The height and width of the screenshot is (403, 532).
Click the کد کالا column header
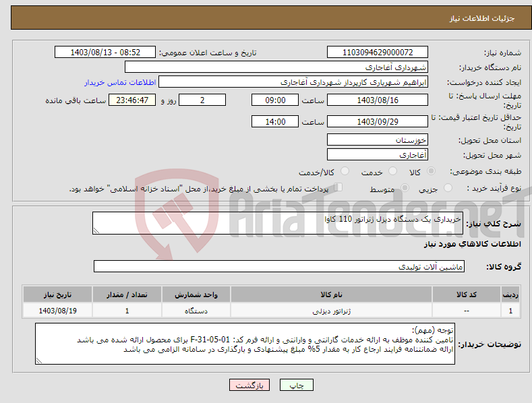pyautogui.click(x=466, y=294)
